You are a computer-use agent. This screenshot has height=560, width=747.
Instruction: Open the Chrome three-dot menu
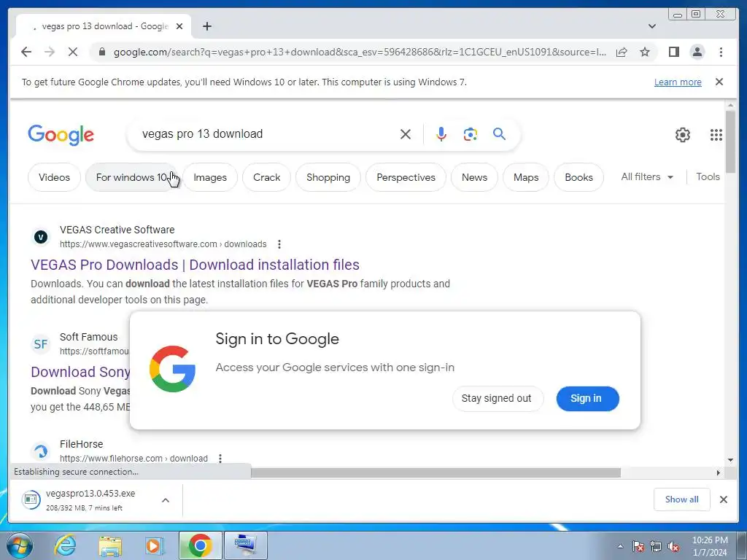(x=721, y=52)
